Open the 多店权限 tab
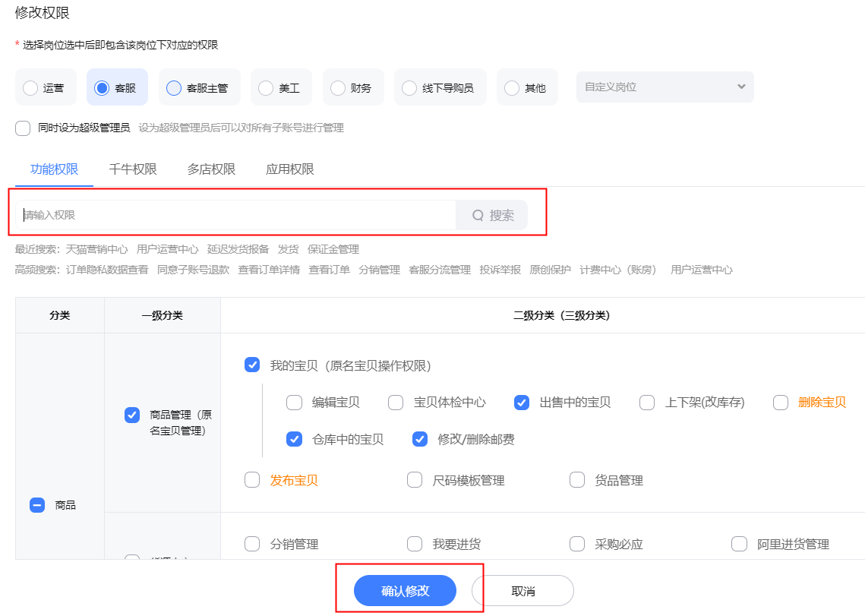 (x=211, y=169)
